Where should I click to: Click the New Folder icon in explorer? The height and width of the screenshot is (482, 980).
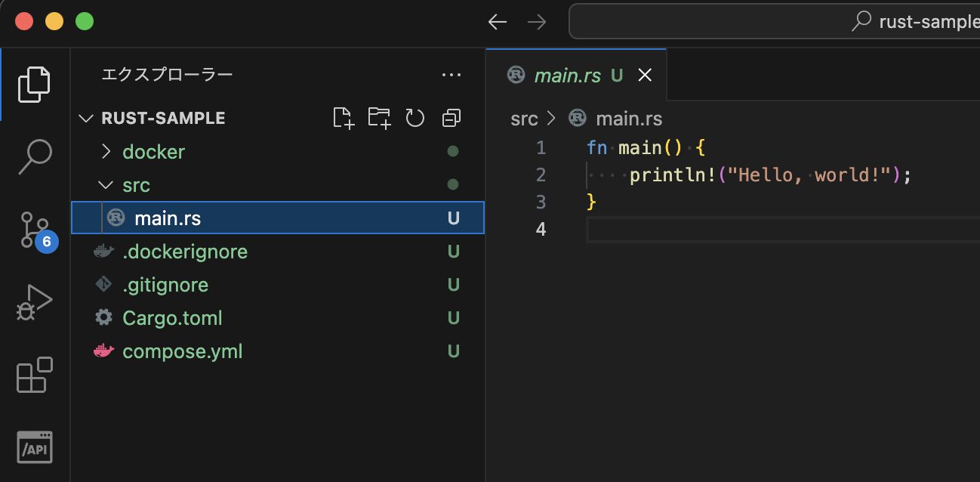tap(379, 118)
